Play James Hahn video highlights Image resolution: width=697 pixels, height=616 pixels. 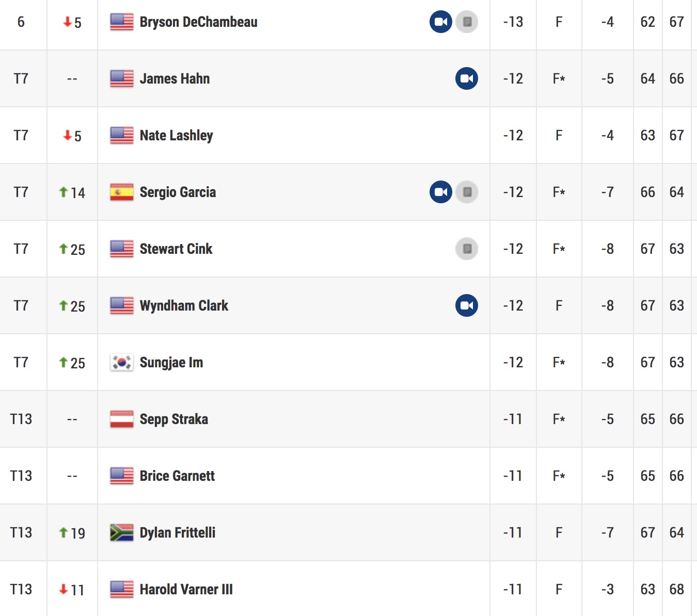467,78
